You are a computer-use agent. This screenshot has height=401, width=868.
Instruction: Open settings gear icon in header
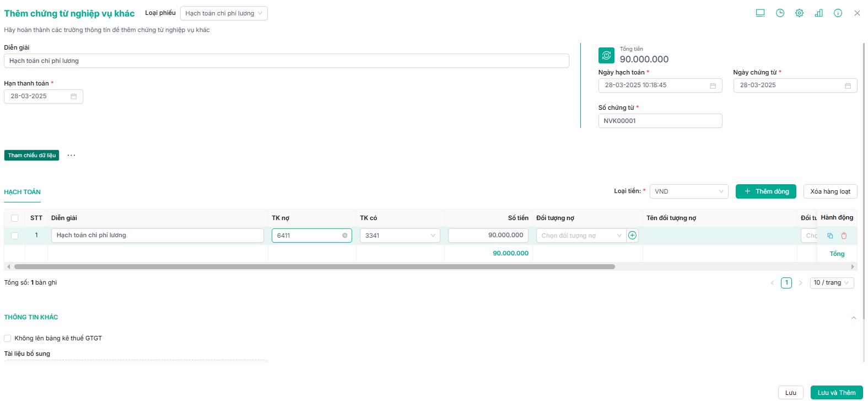tap(799, 13)
